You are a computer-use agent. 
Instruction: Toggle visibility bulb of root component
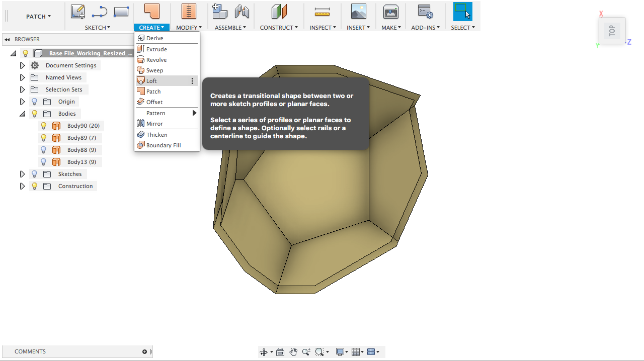[25, 53]
